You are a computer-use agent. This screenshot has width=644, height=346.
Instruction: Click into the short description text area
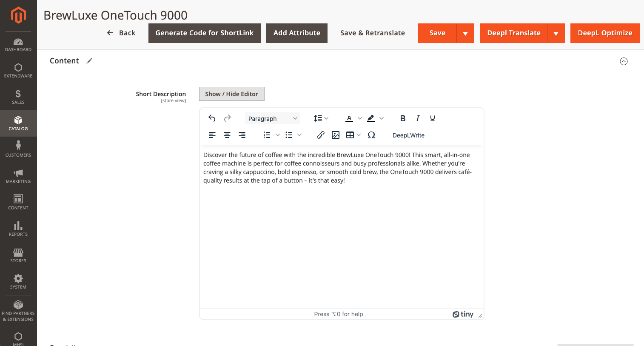(342, 228)
